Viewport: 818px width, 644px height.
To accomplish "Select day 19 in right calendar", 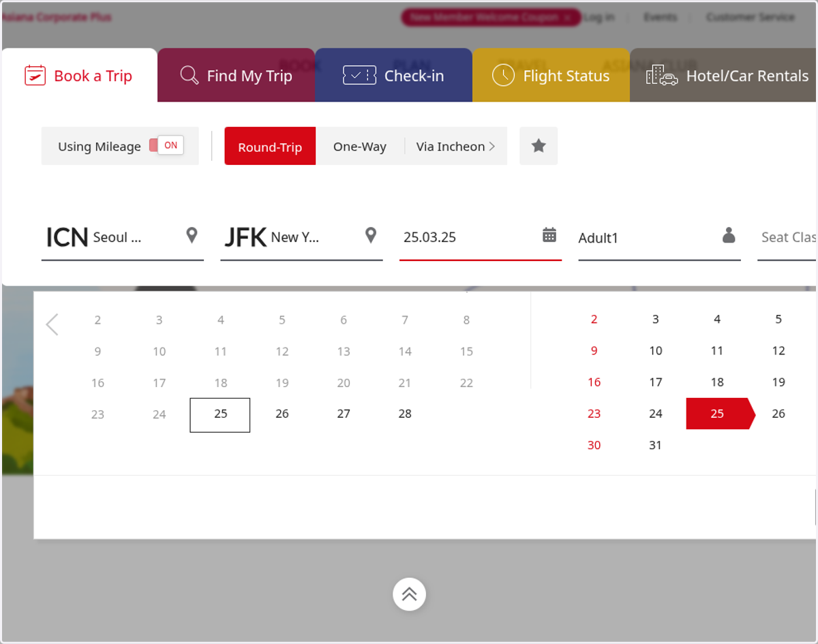I will tap(778, 382).
